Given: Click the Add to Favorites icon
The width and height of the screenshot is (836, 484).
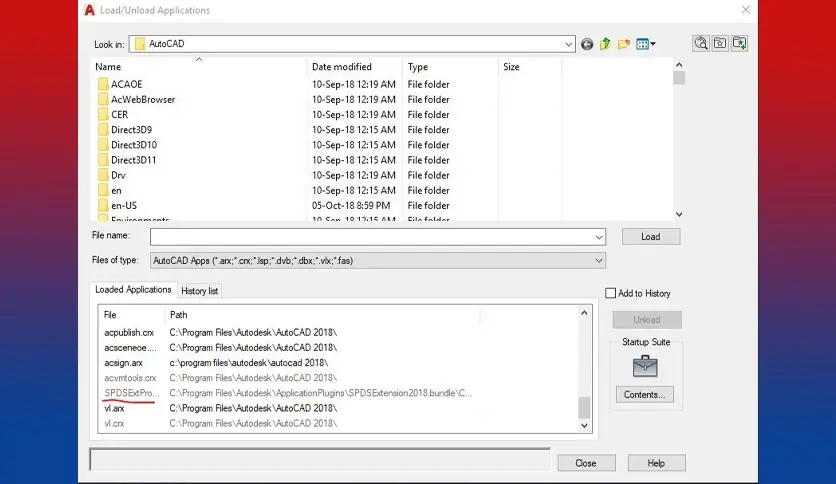Looking at the screenshot, I should 739,43.
